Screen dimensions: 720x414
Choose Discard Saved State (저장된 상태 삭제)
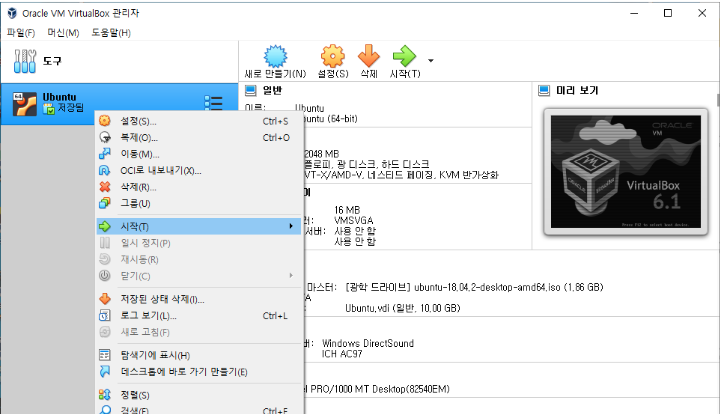coord(199,299)
